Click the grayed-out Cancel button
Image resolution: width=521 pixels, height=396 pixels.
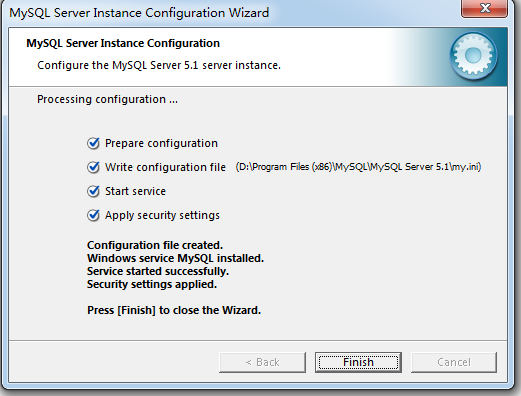pos(454,362)
